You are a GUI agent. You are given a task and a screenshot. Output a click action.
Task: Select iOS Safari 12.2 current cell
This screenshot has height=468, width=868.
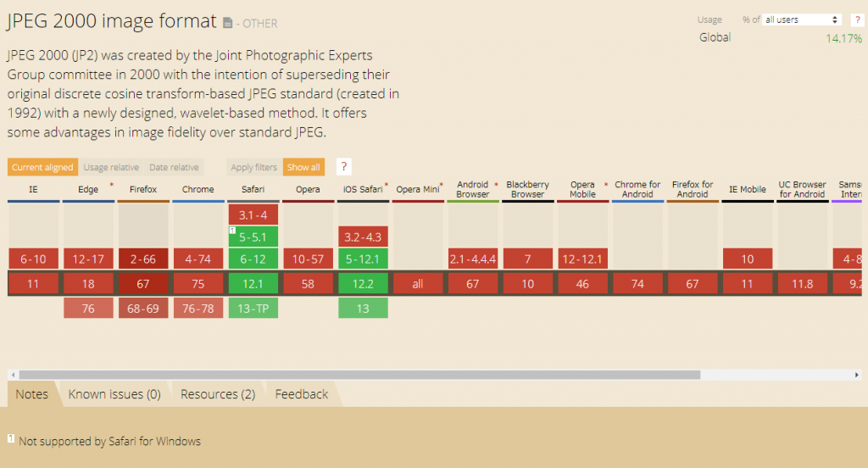tap(363, 283)
